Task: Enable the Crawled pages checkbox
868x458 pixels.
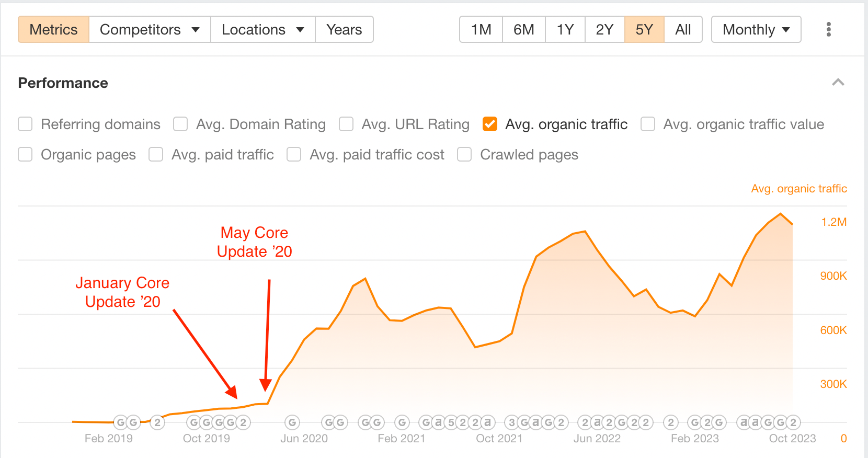Action: pos(464,154)
